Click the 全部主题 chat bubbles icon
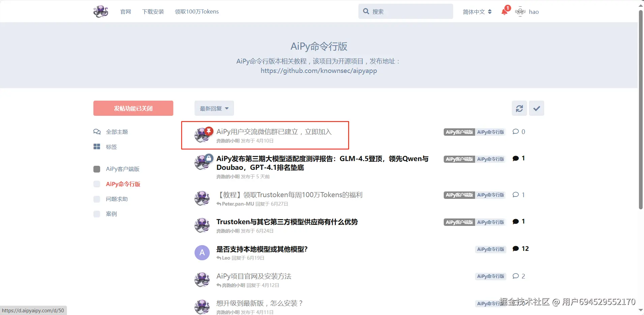The image size is (644, 315). tap(97, 132)
